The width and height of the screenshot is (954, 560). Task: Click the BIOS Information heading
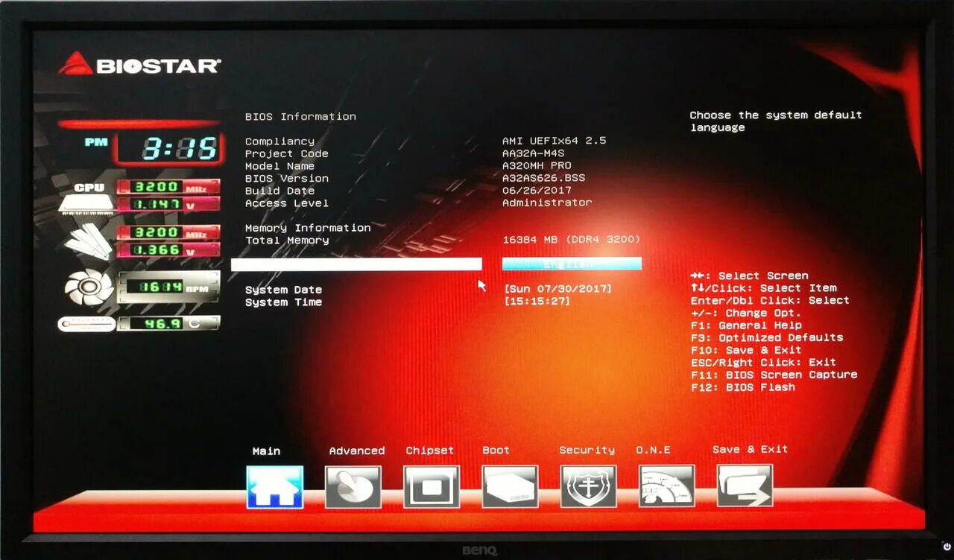coord(300,116)
